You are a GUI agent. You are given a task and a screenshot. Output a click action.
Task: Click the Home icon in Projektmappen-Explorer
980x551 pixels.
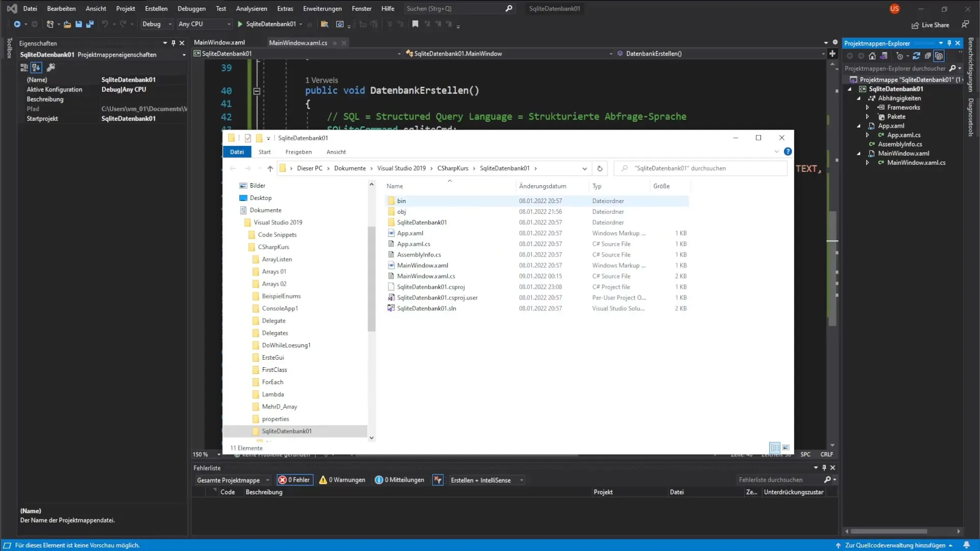pos(872,56)
